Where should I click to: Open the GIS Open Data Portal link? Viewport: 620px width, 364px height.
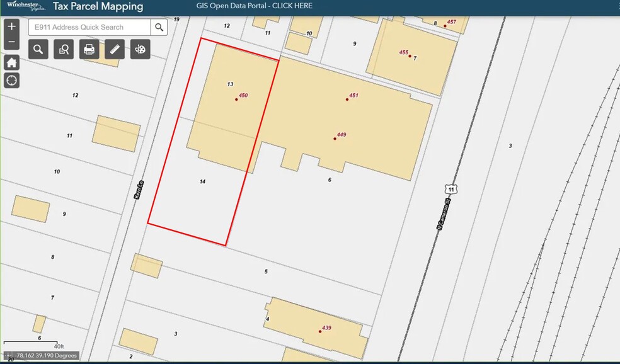click(254, 6)
